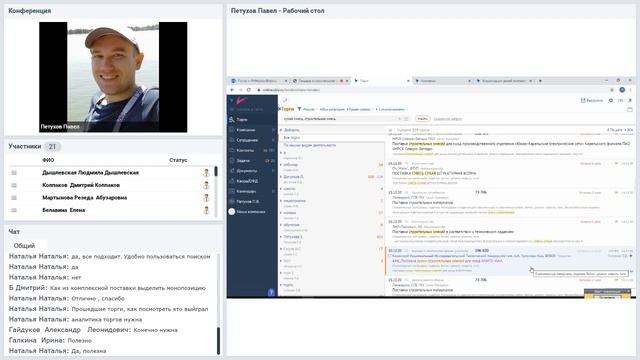The height and width of the screenshot is (360, 640).
Task: Open Петухов П.В. profile in sidebar
Action: [247, 202]
